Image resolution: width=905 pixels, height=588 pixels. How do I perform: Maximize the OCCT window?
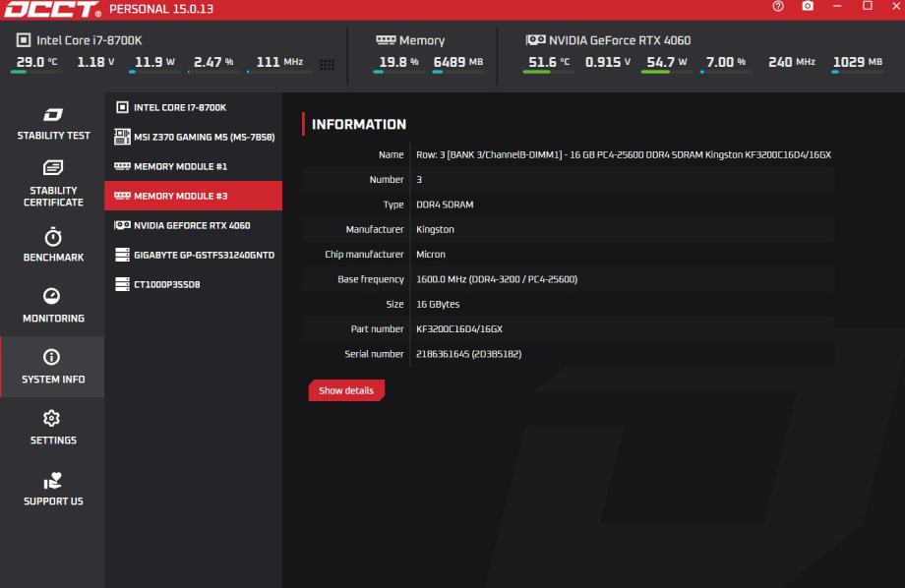[x=868, y=6]
